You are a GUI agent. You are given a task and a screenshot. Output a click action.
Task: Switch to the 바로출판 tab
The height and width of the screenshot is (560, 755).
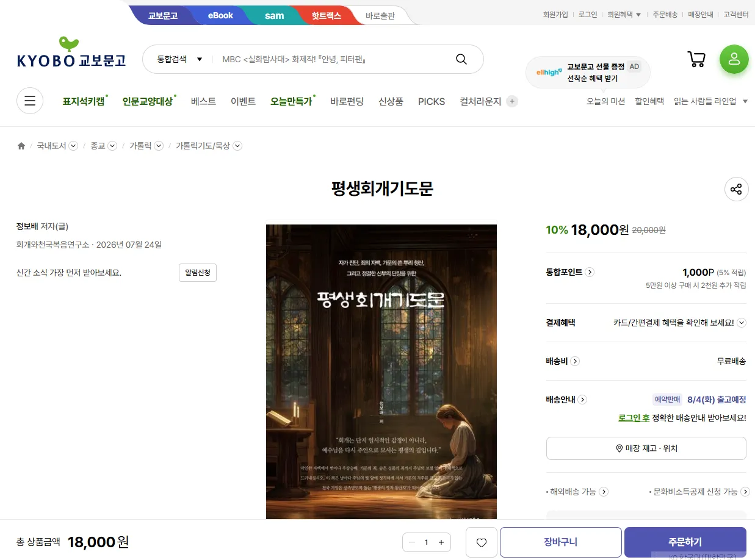click(380, 16)
